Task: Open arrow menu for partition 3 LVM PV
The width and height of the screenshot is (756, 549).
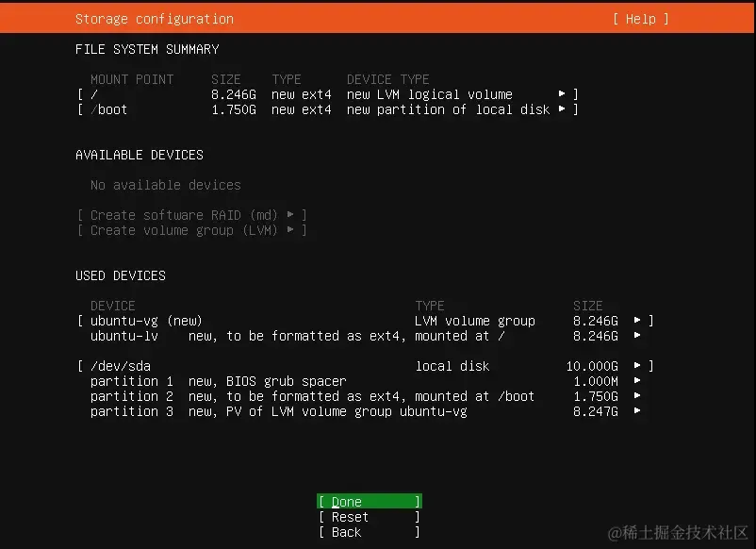Action: pos(637,411)
